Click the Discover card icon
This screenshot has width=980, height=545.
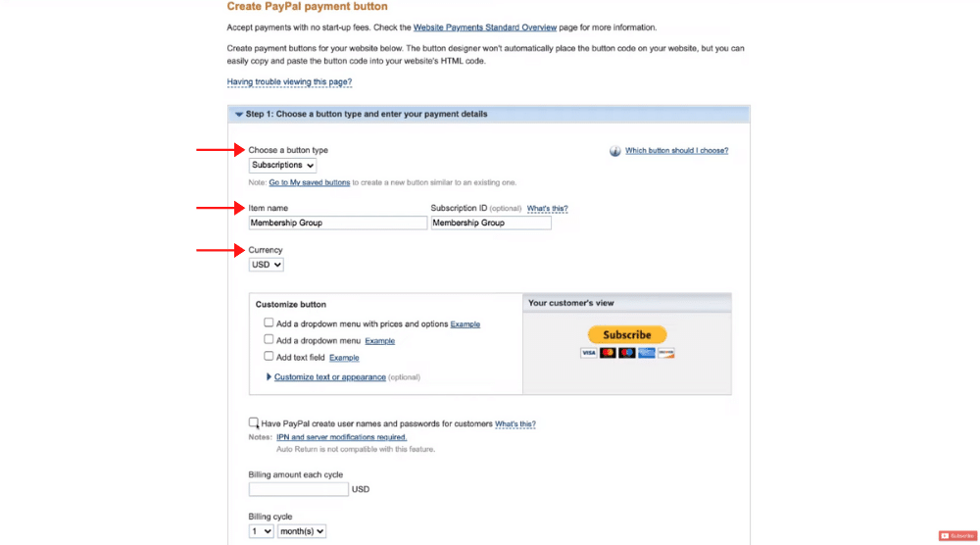pos(666,353)
